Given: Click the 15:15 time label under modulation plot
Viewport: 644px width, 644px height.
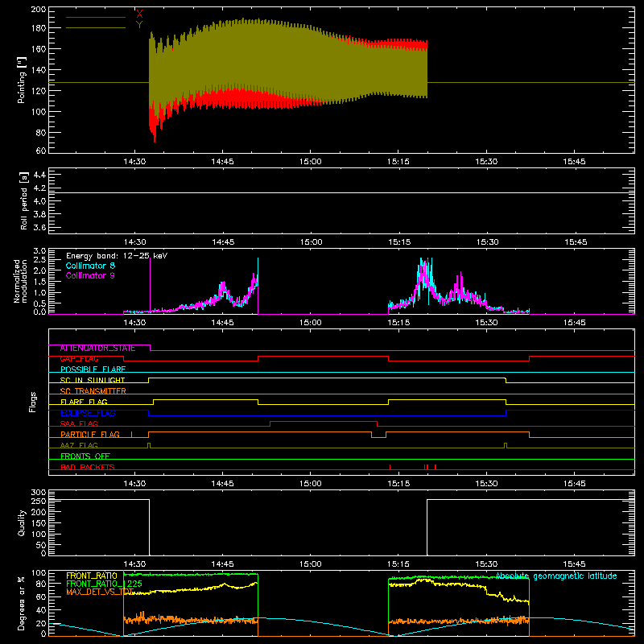Looking at the screenshot, I should pyautogui.click(x=398, y=323).
